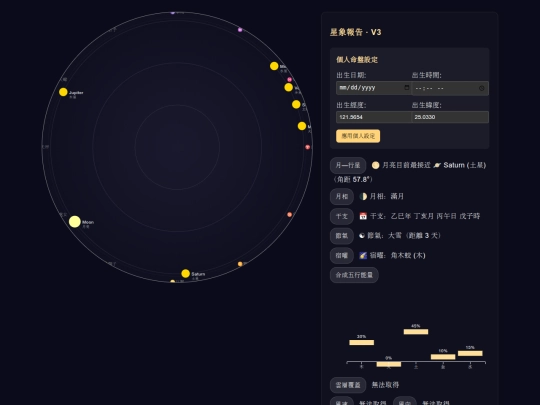Screen dimensions: 540x405
Task: Open the calendar picker in birth date field
Action: (407, 87)
